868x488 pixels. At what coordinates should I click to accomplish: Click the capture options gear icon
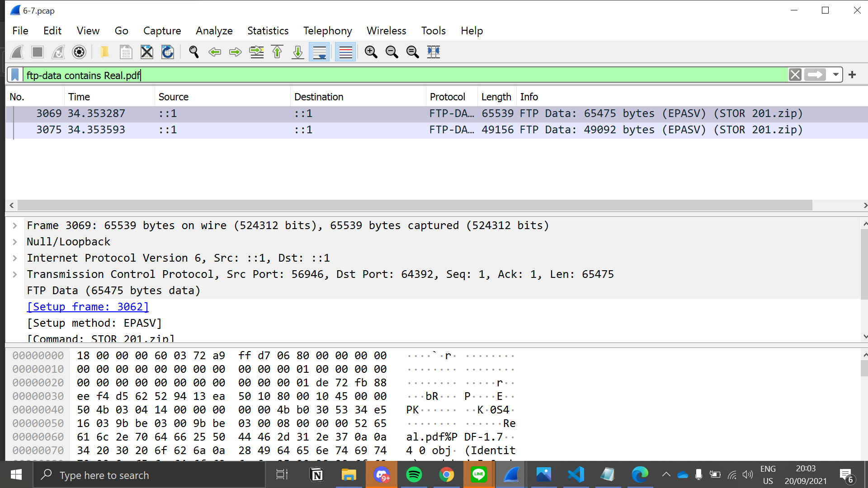[x=79, y=52]
